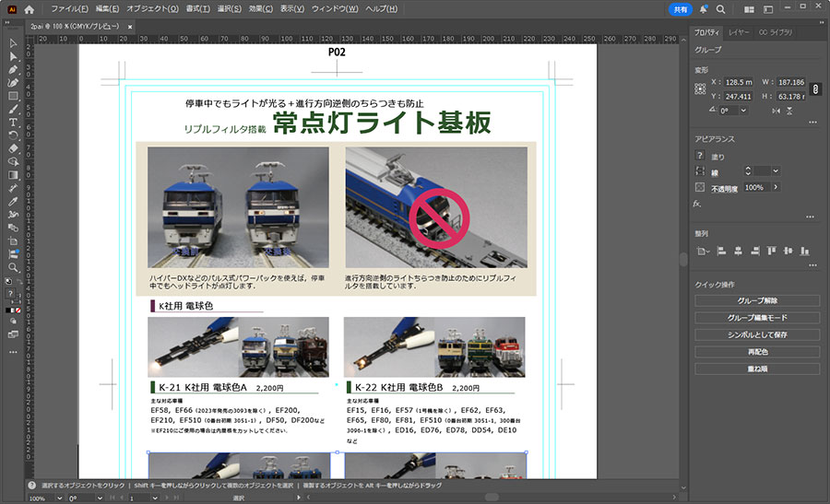Expand the opacity slider arrow
This screenshot has height=504, width=830.
click(x=776, y=187)
